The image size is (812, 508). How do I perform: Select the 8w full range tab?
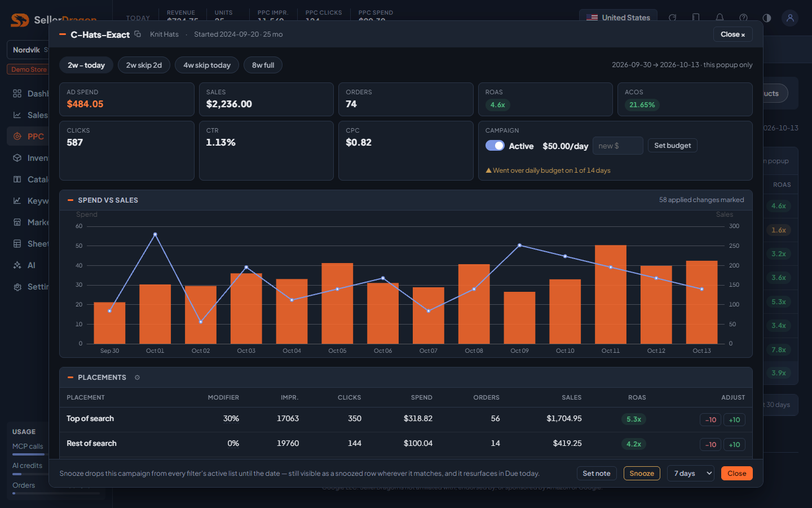coord(263,65)
